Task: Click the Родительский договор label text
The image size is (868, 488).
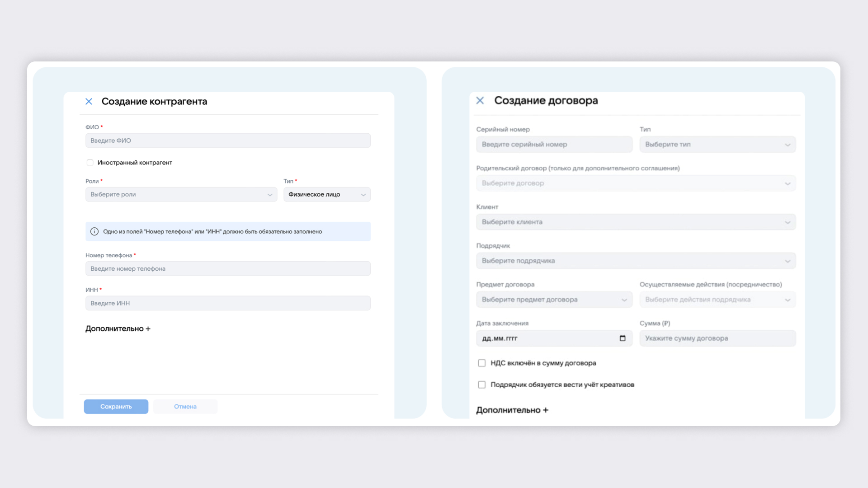Action: click(x=578, y=169)
